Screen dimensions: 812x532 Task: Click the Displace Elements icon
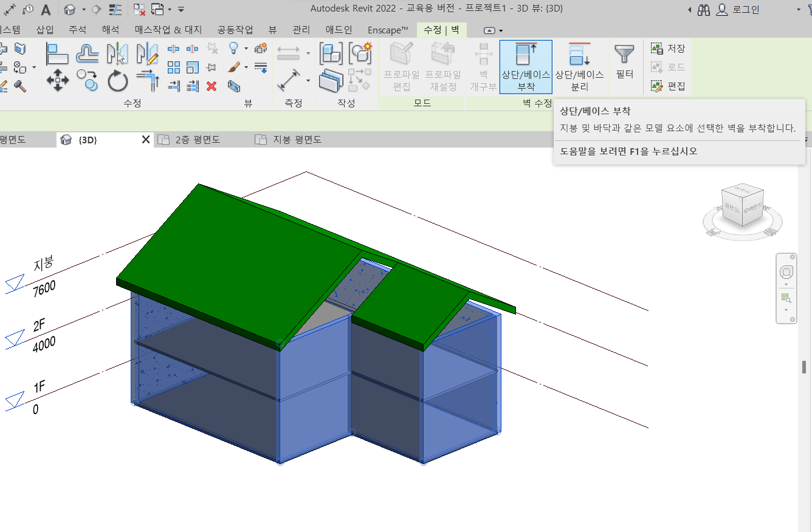tap(261, 49)
